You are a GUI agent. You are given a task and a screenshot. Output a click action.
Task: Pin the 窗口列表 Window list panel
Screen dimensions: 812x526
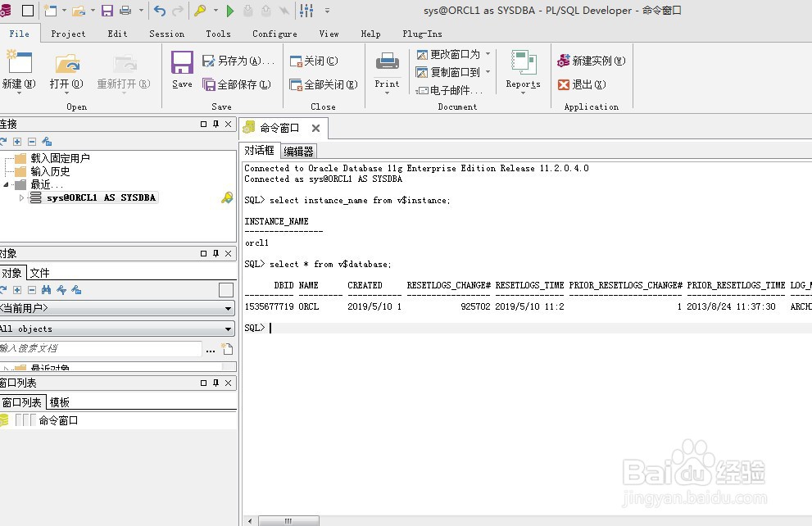click(x=216, y=383)
